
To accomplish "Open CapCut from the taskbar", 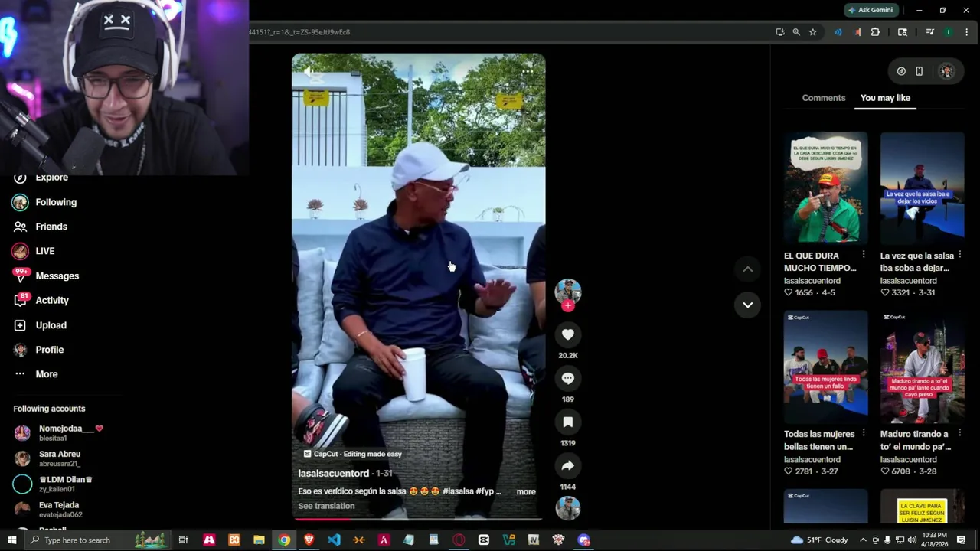I will [x=483, y=540].
